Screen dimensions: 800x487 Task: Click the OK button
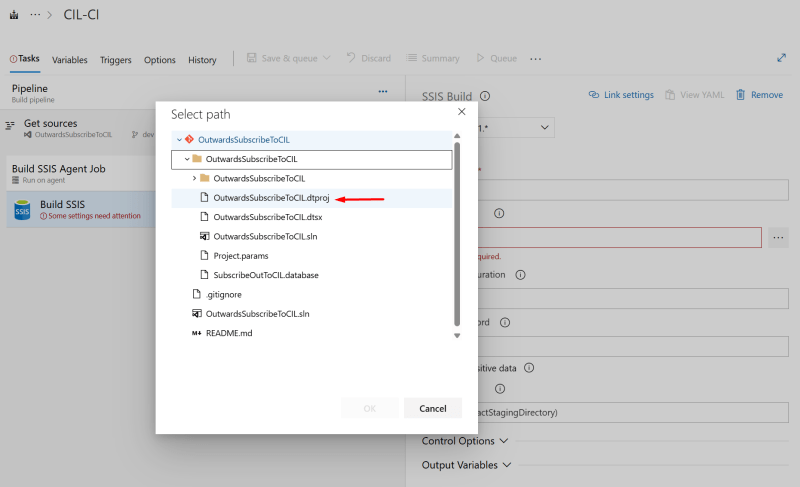(370, 408)
